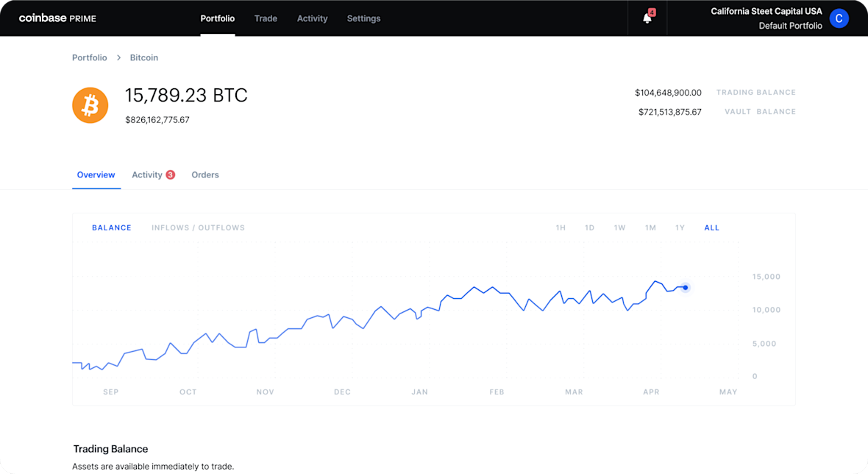Click the 15,789.23 BTC balance

point(186,95)
